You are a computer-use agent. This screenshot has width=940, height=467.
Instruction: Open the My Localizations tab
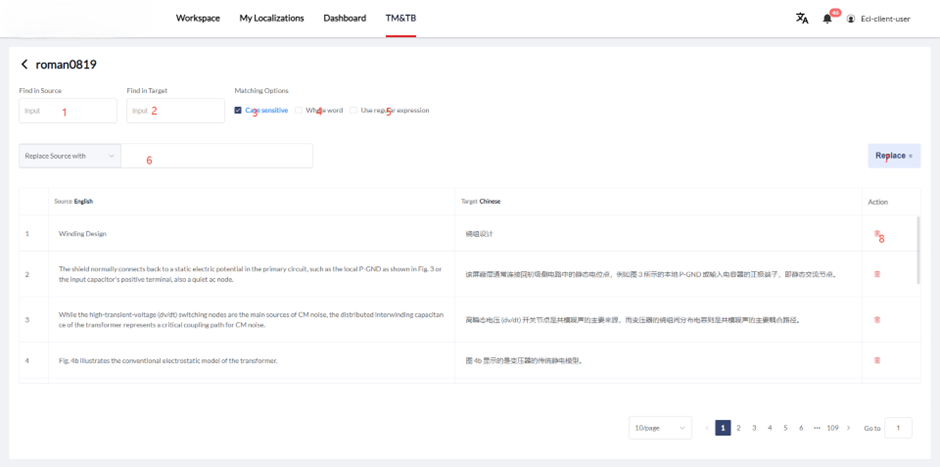point(271,18)
